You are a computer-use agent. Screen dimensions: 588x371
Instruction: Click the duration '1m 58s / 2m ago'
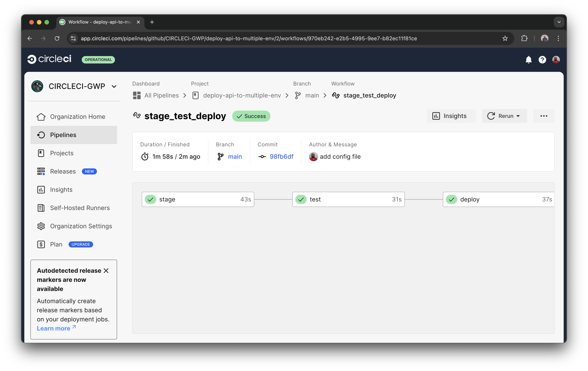pyautogui.click(x=176, y=156)
